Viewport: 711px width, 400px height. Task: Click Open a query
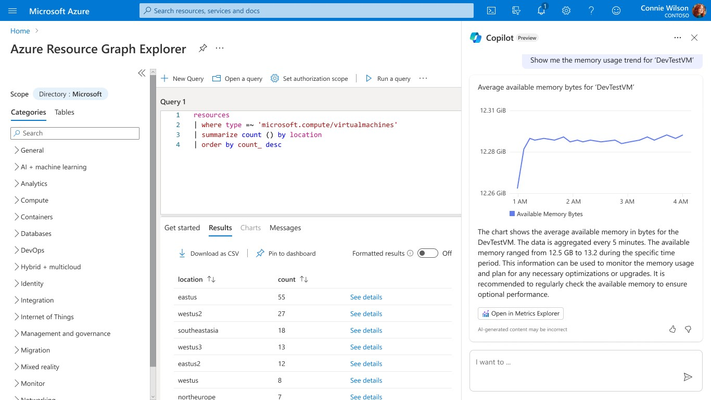[x=237, y=78]
